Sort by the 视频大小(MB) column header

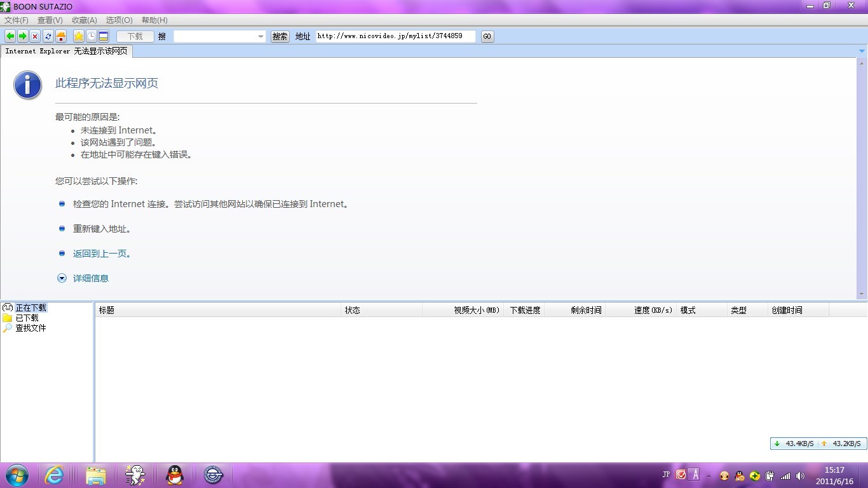(x=463, y=310)
